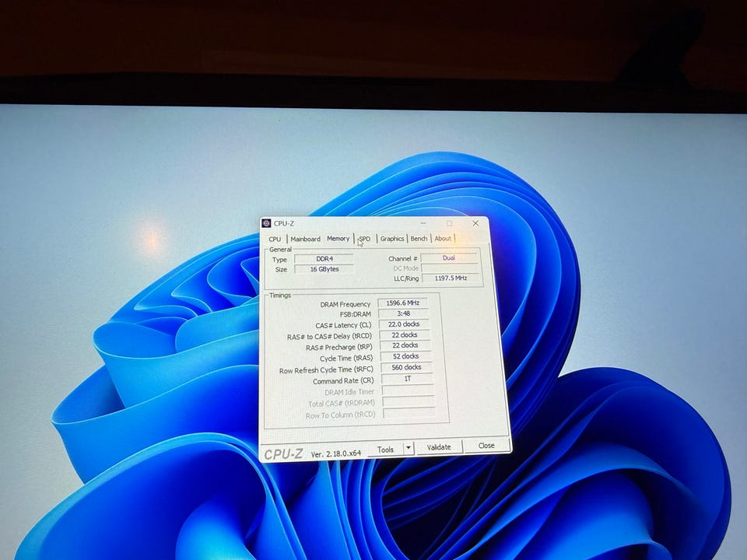Click the tRCD 22 clocks value

tap(405, 335)
